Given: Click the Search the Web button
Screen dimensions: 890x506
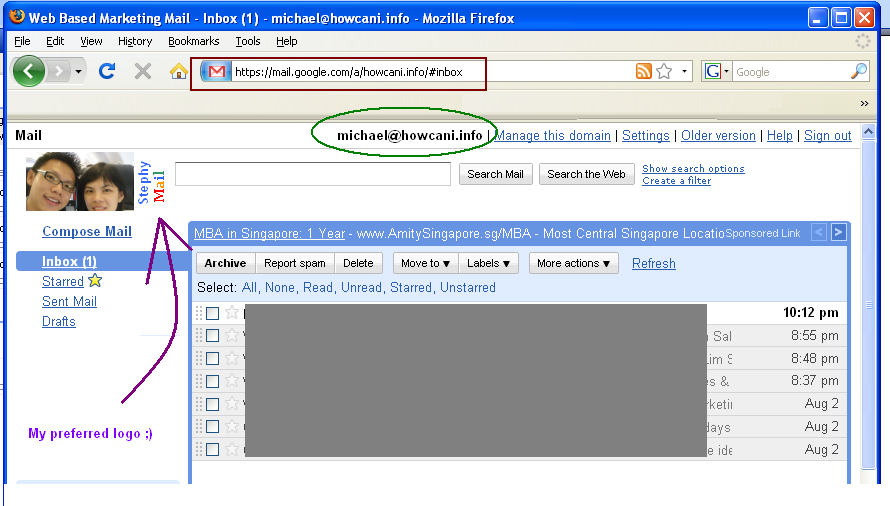Looking at the screenshot, I should (586, 174).
